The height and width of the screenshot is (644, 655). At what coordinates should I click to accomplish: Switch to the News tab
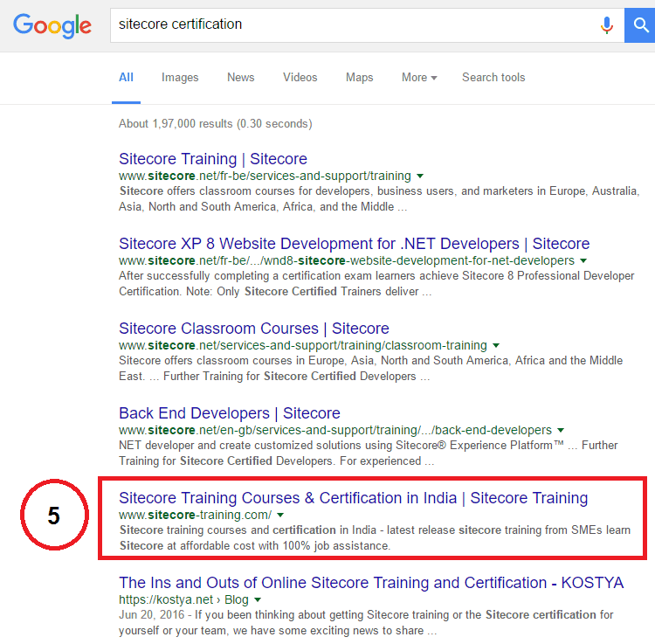pos(240,78)
